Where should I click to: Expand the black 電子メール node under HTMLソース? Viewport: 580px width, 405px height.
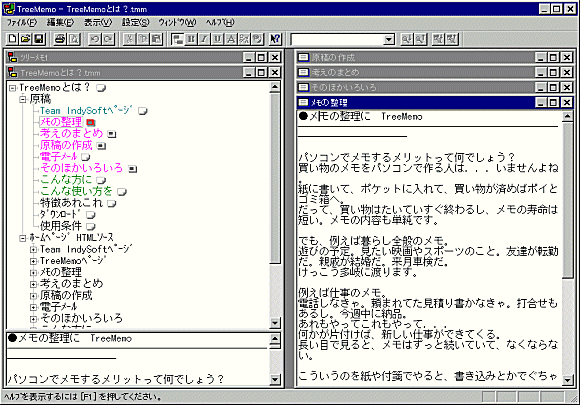click(33, 307)
